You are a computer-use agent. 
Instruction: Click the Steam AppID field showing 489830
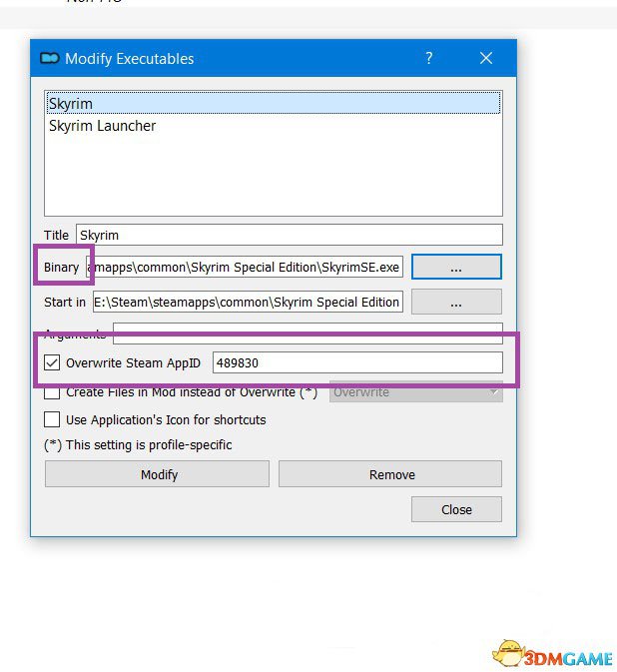tap(357, 362)
